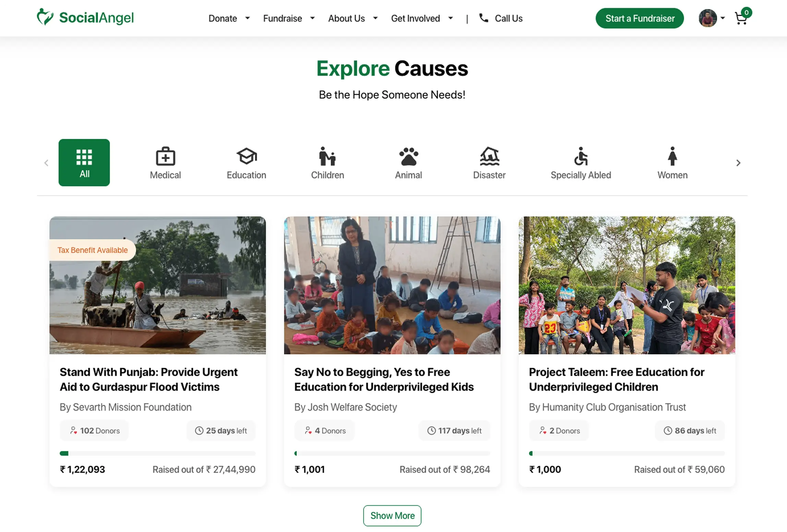The height and width of the screenshot is (532, 787).
Task: Open the shopping cart icon
Action: [741, 19]
